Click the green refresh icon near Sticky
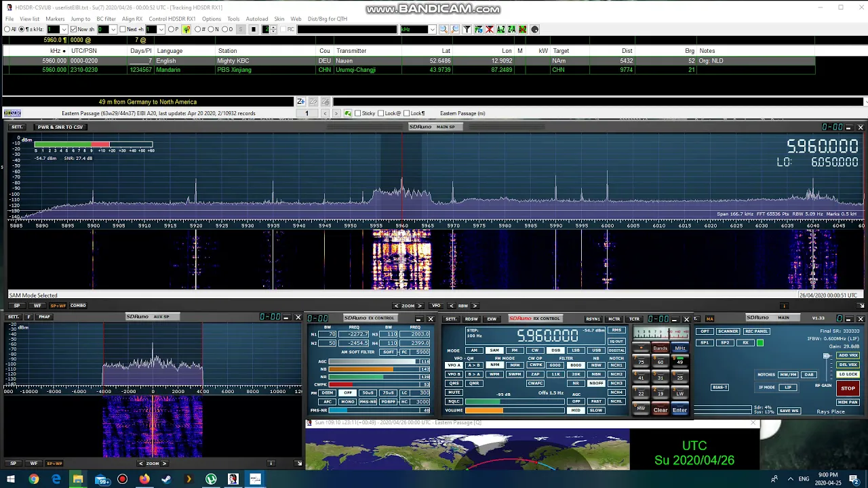The image size is (868, 488). click(348, 113)
